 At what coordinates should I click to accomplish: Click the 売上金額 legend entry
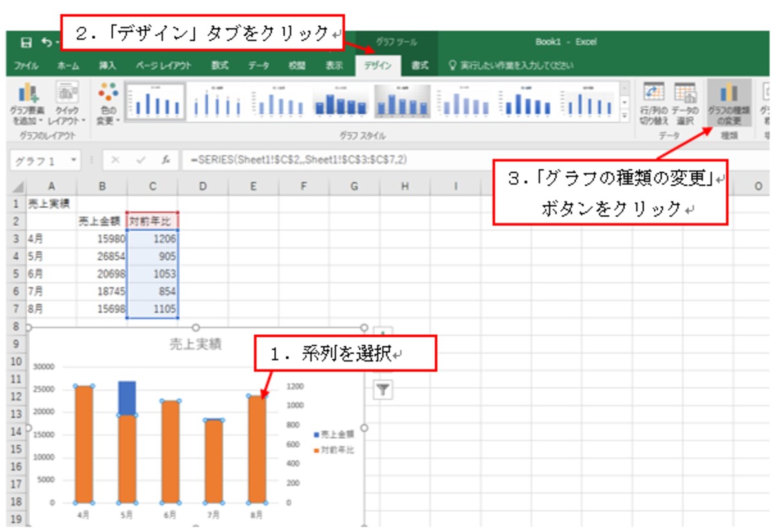(334, 434)
